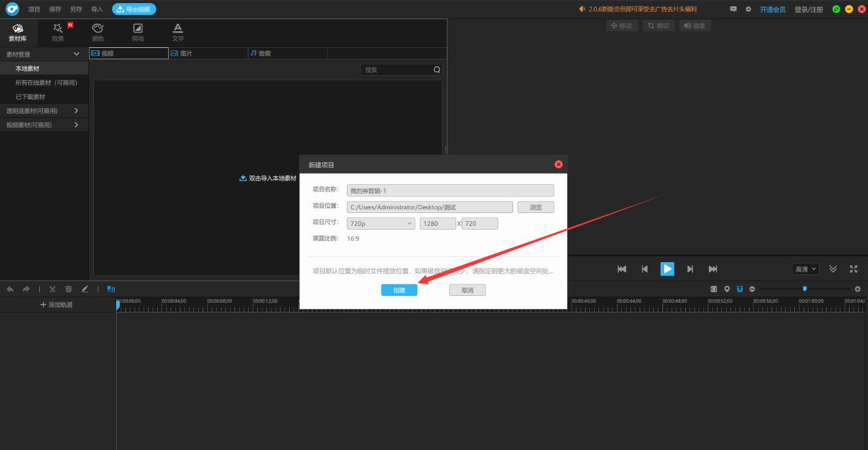Switch to the 素材库 tab
The image size is (868, 450).
(18, 33)
